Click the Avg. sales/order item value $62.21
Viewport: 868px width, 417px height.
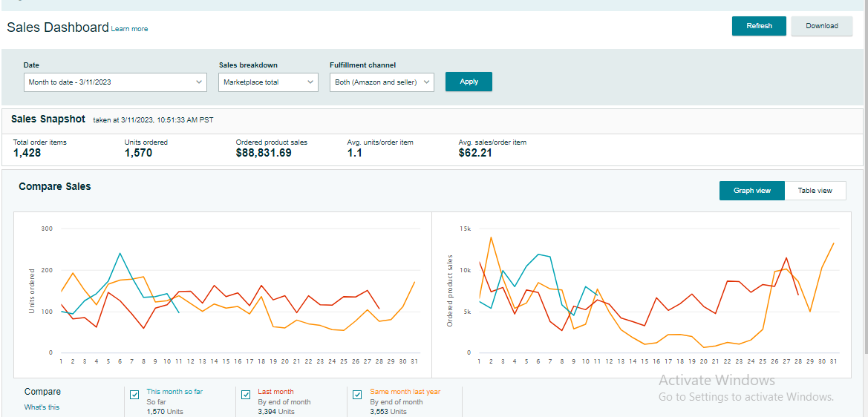[475, 154]
